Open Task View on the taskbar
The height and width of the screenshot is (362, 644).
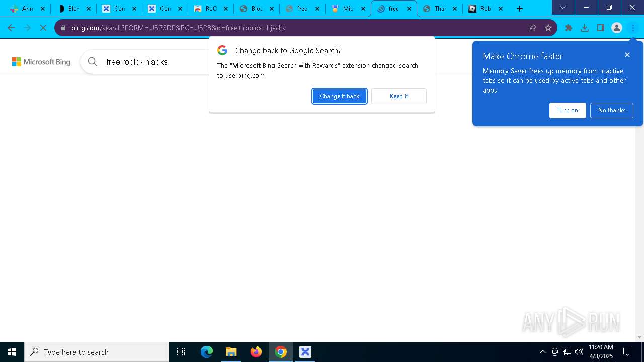[181, 352]
